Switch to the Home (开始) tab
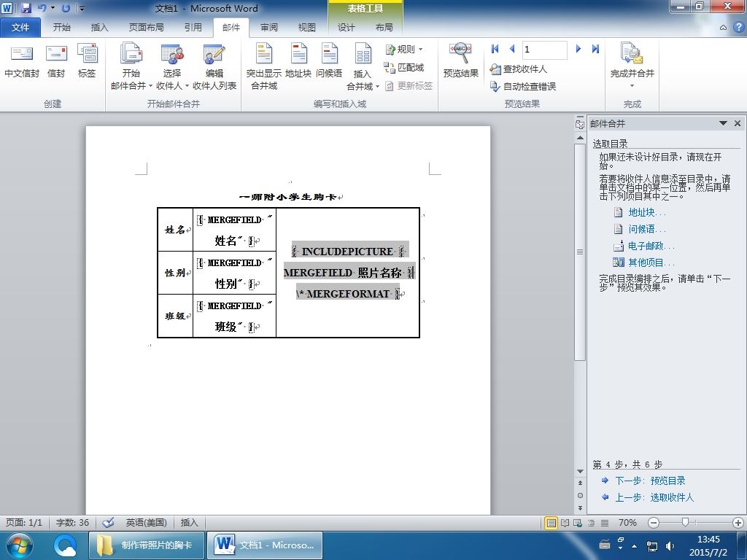Screen dimensions: 747x560 (x=61, y=27)
